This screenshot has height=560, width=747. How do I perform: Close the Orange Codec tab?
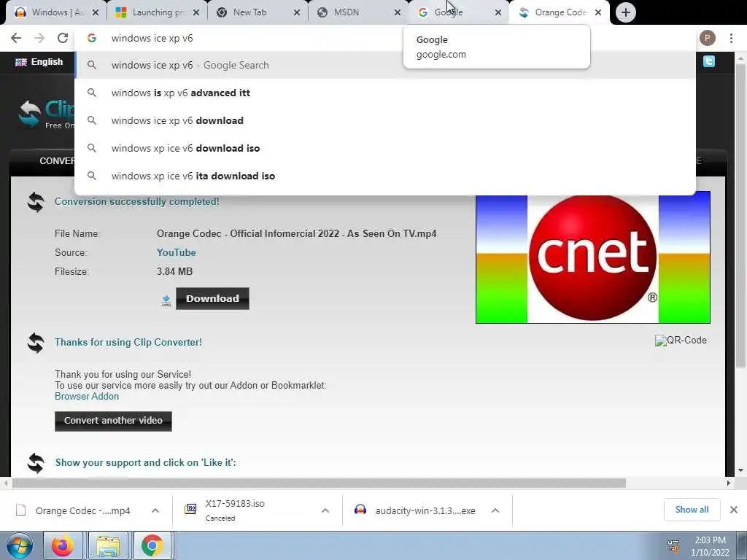point(598,13)
